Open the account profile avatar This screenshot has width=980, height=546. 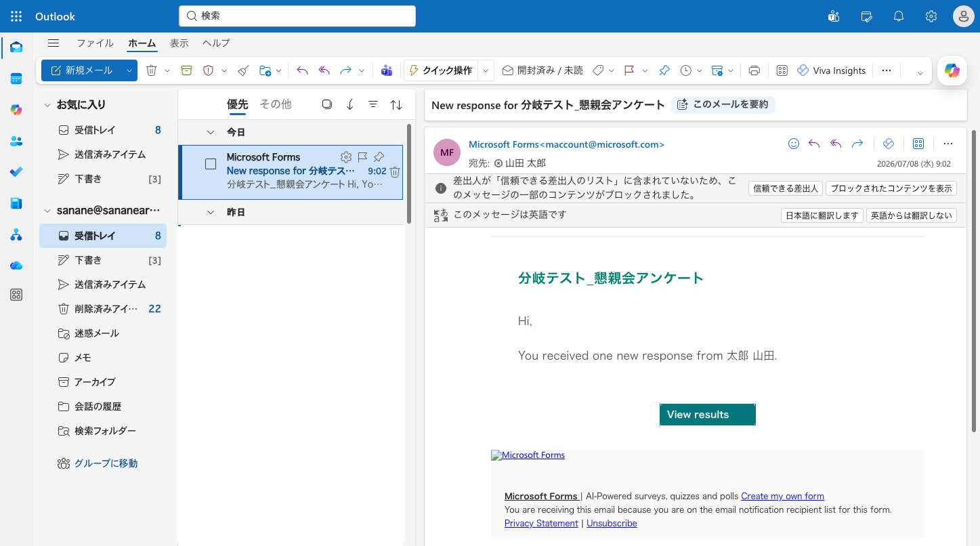963,16
